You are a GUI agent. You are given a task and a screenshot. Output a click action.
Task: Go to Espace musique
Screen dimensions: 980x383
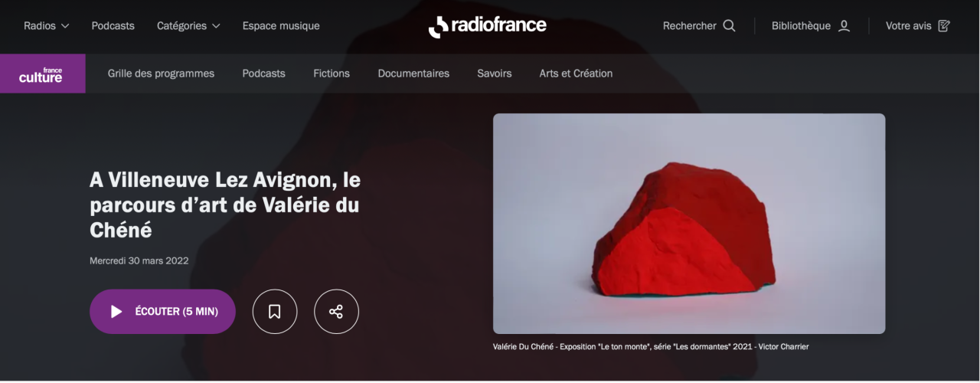281,26
